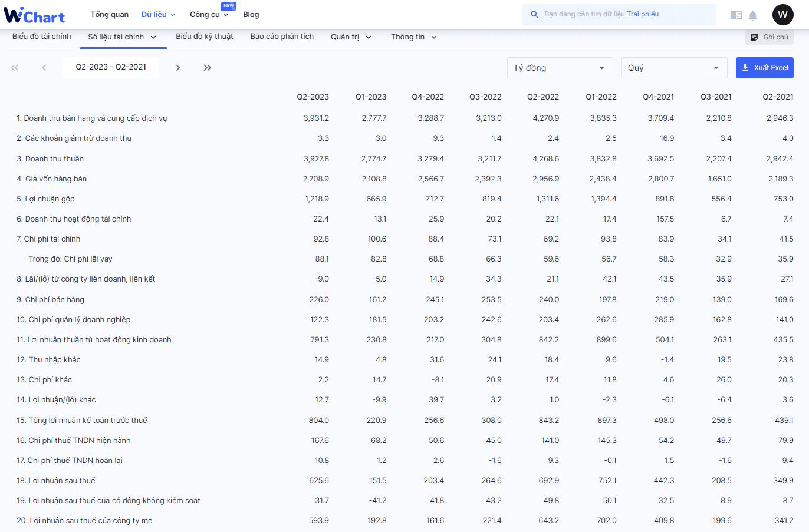Select row 9. Chi phí bán hàng

(50, 300)
